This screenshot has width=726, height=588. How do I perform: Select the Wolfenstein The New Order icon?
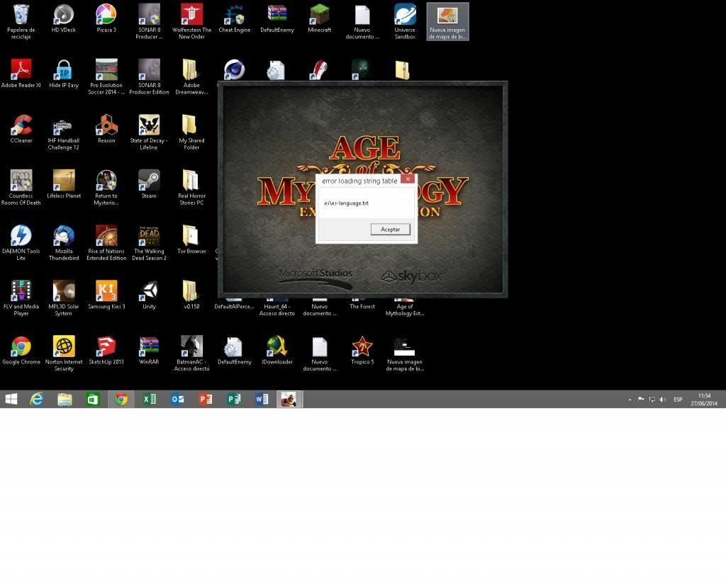tap(191, 21)
